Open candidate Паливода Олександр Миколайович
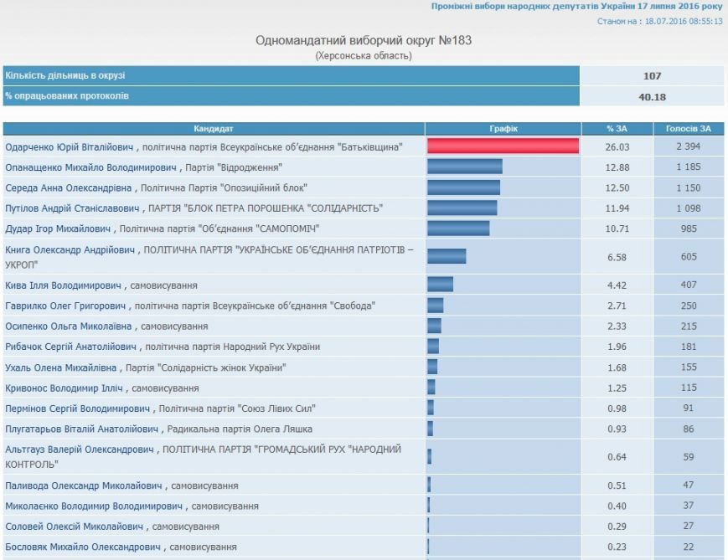Image resolution: width=728 pixels, height=560 pixels. coord(84,486)
